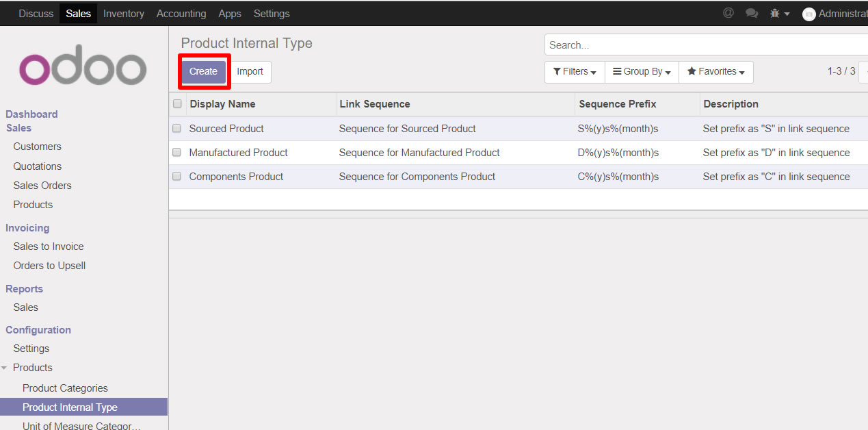Open the Accounting top menu
The width and height of the screenshot is (868, 430).
click(181, 14)
